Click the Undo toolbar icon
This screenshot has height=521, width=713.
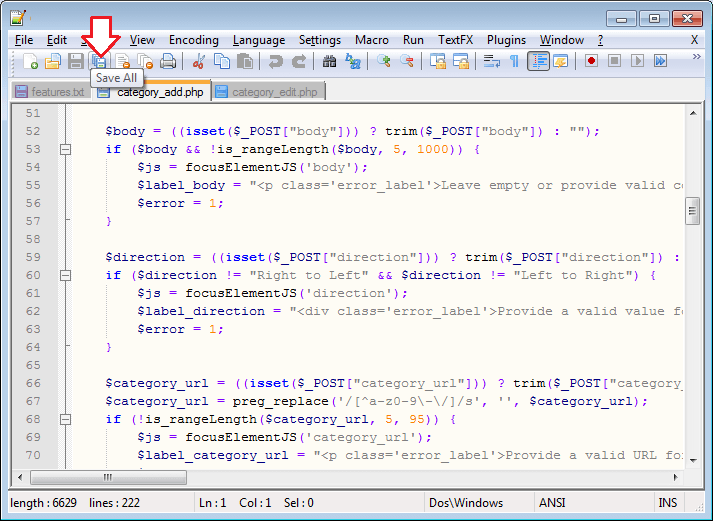[x=276, y=62]
